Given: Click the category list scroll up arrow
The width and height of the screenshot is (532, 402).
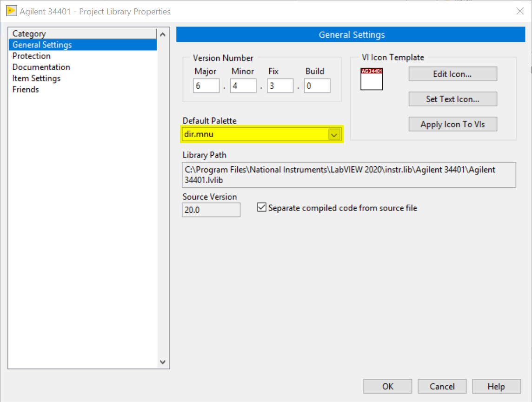Looking at the screenshot, I should 163,34.
